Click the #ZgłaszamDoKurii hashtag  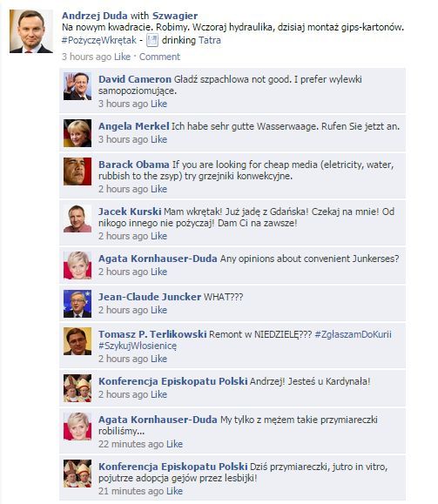pyautogui.click(x=354, y=334)
